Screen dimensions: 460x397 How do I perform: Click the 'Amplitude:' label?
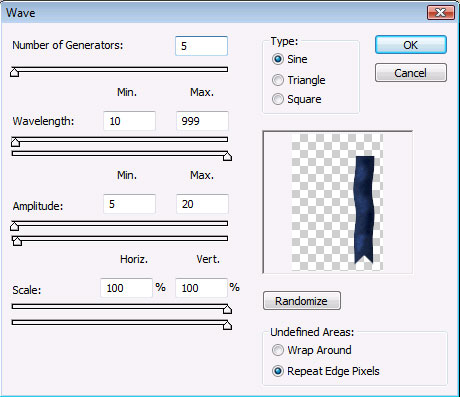(38, 206)
